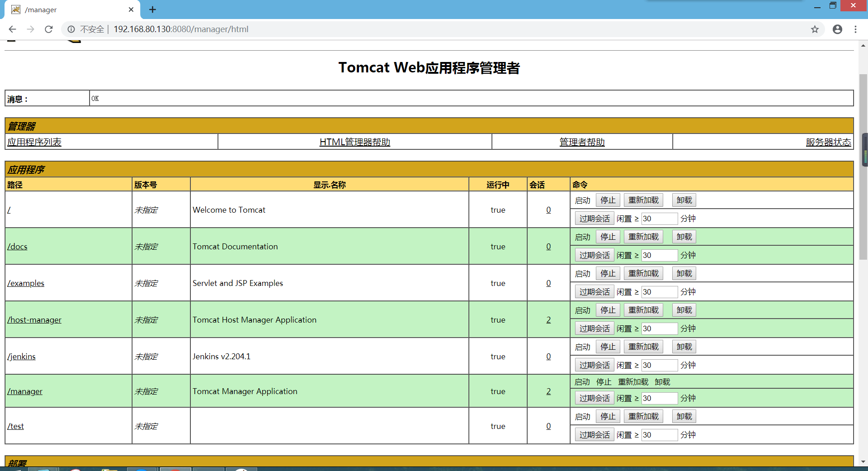Reload the /docs application
Image resolution: width=868 pixels, height=471 pixels.
[x=643, y=237]
